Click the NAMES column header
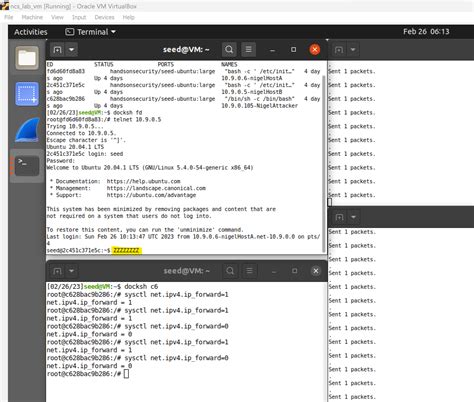The image size is (474, 402). click(229, 64)
